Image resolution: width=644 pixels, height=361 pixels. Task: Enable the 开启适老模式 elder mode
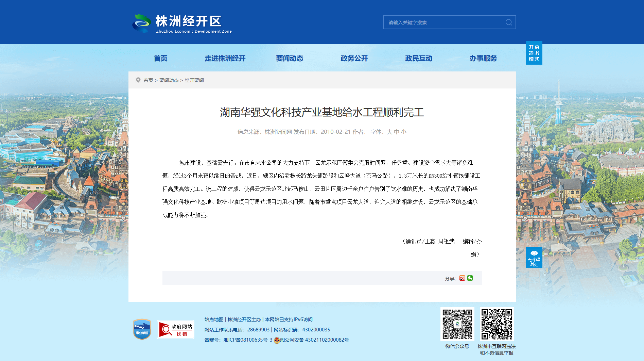pyautogui.click(x=534, y=53)
